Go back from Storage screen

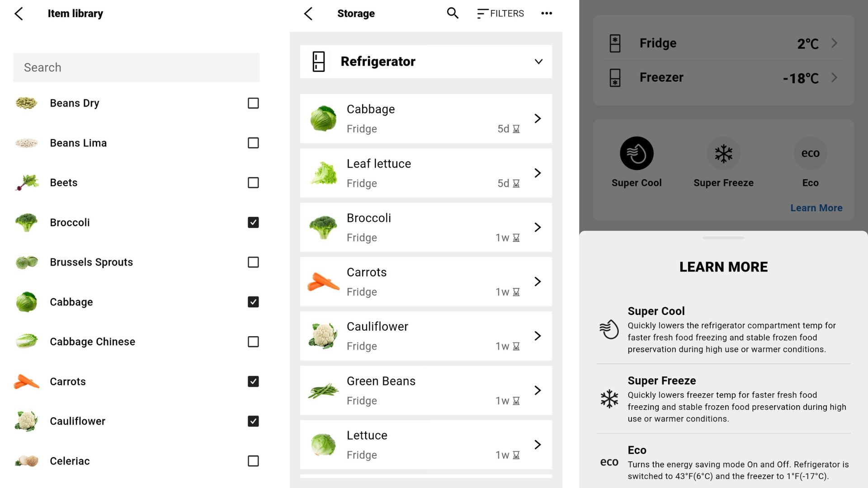[308, 14]
